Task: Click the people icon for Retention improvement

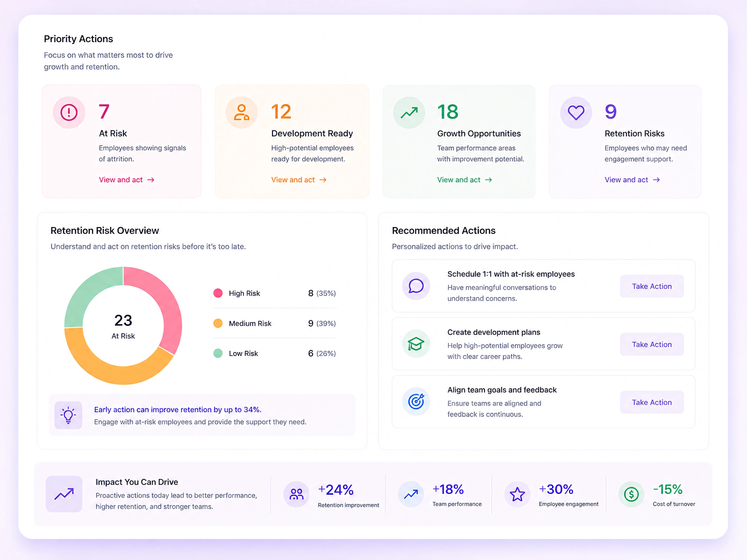Action: (296, 494)
